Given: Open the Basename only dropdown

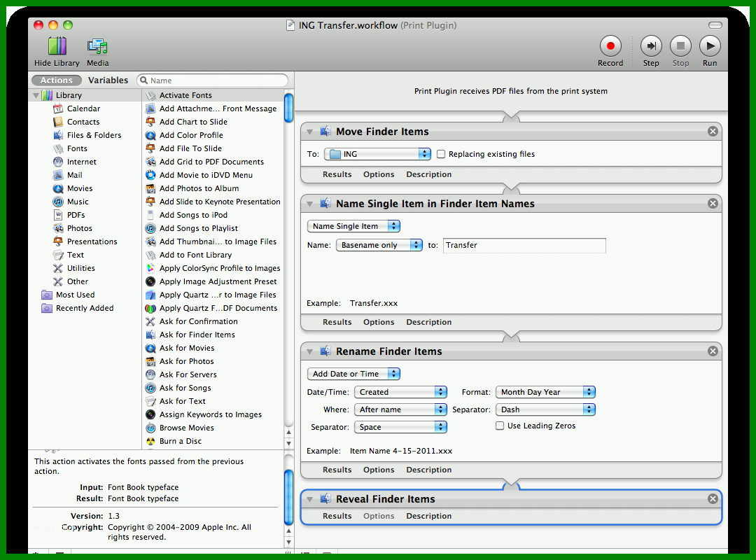Looking at the screenshot, I should point(379,245).
